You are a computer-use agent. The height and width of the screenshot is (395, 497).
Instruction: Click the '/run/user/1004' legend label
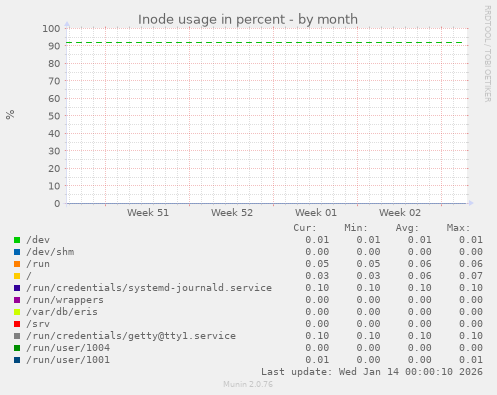point(68,348)
